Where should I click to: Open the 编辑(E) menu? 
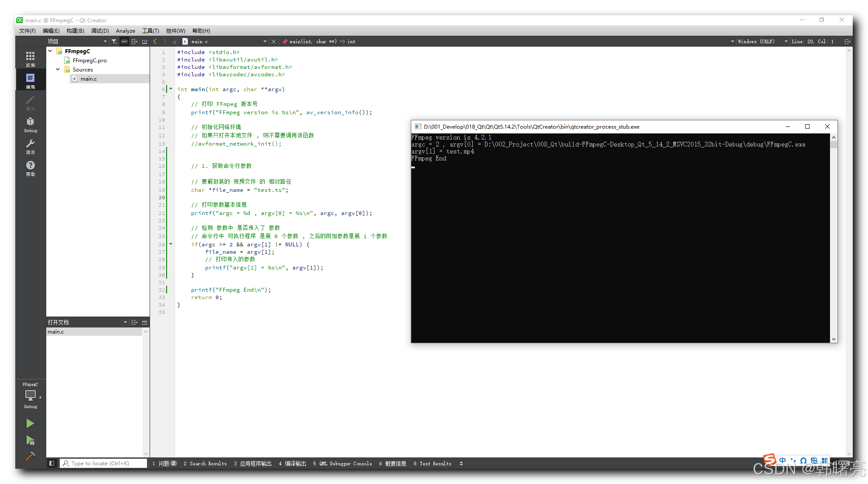[51, 31]
